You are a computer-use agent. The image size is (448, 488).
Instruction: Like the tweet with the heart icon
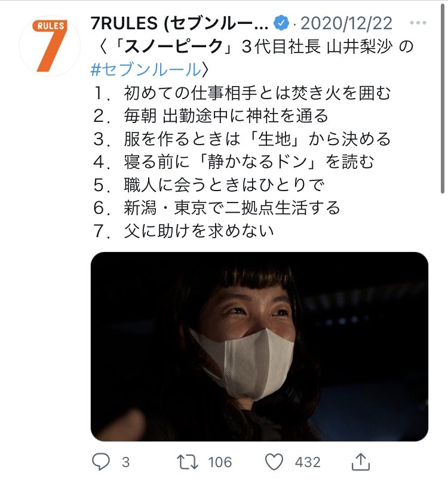click(274, 462)
